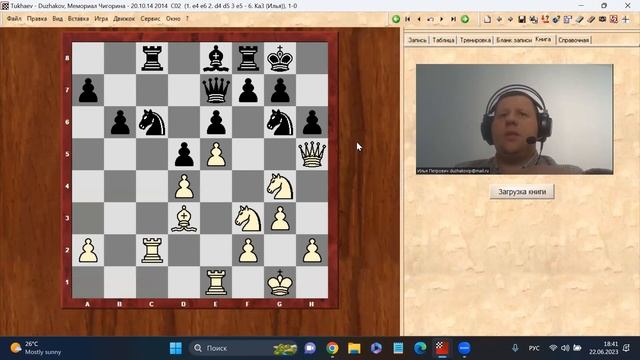Viewport: 640px width, 360px height.
Task: Open the Wi-Fi network tray icon
Action: [x=553, y=348]
